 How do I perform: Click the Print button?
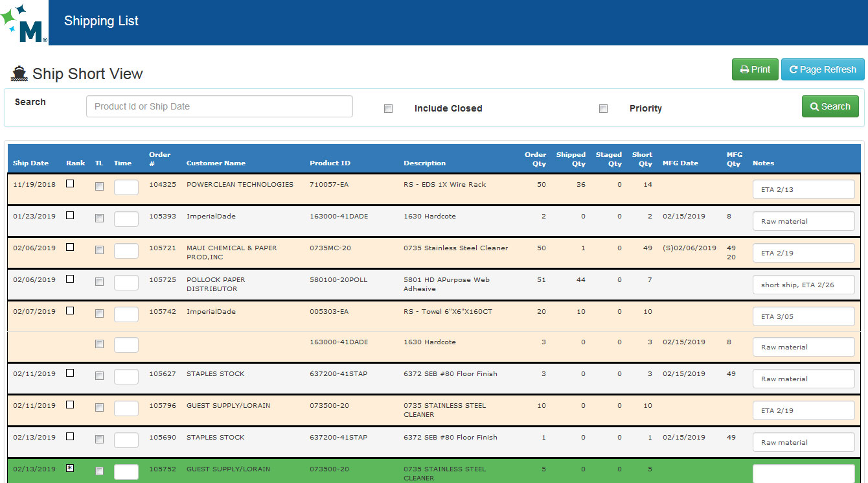[755, 69]
